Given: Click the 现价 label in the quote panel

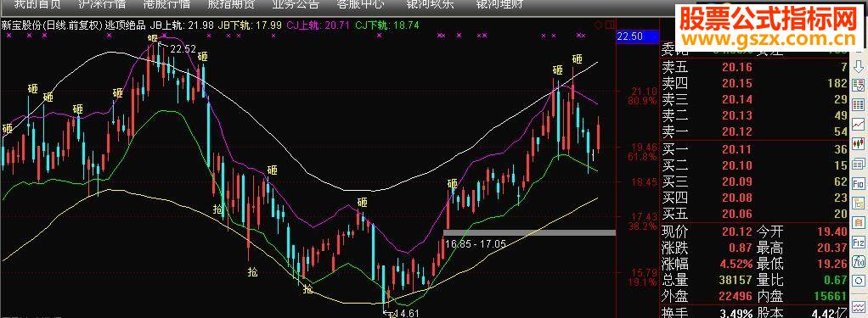Looking at the screenshot, I should click(x=675, y=232).
